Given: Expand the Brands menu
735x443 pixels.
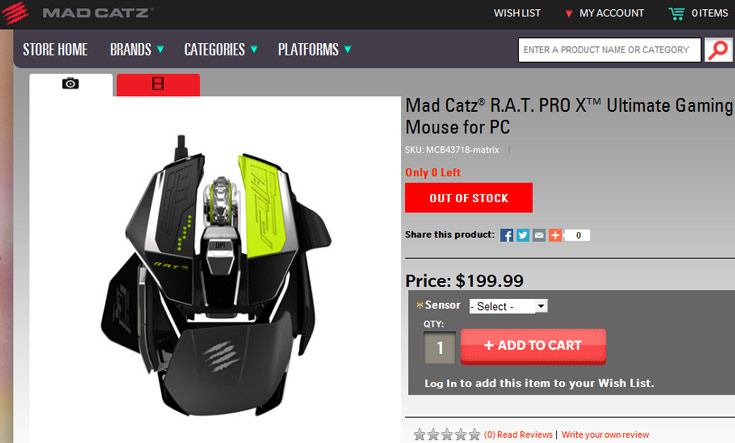Looking at the screenshot, I should (x=137, y=49).
